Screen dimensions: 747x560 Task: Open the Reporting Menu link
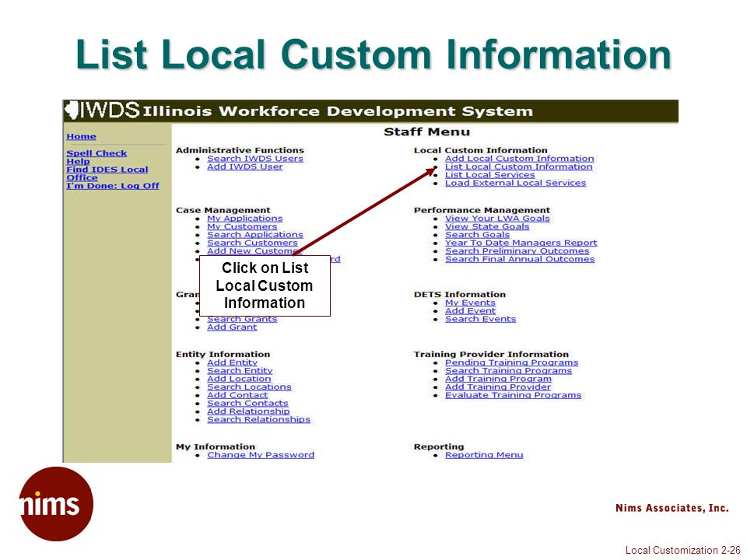tap(484, 455)
